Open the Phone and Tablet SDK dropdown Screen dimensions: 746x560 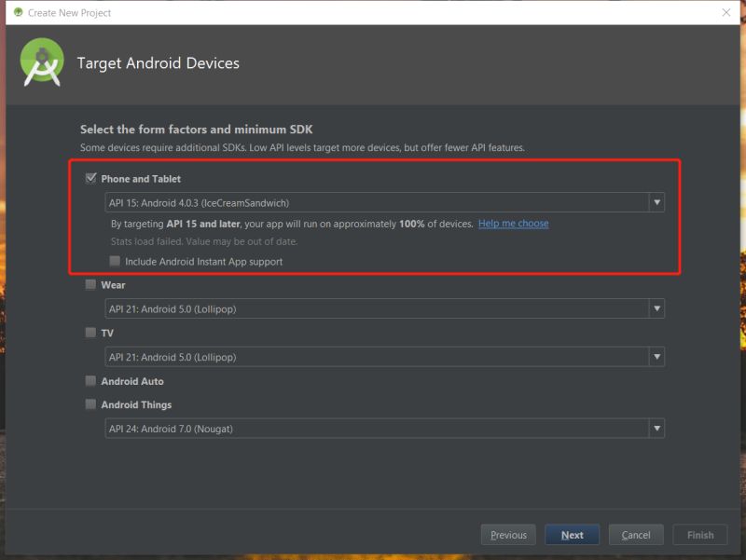tap(656, 202)
